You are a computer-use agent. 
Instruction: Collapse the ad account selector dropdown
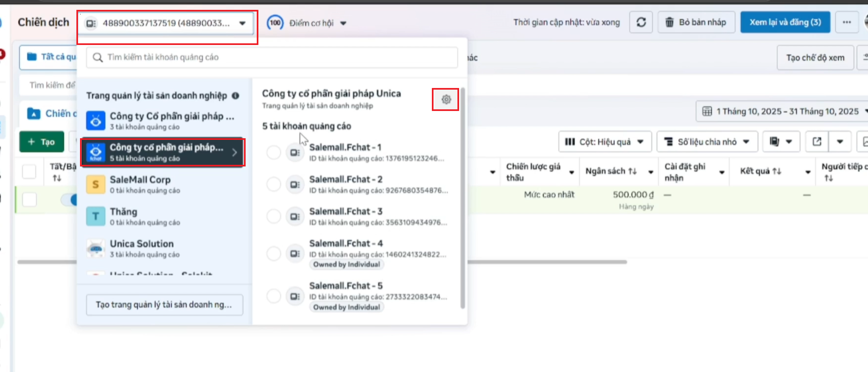pyautogui.click(x=242, y=23)
